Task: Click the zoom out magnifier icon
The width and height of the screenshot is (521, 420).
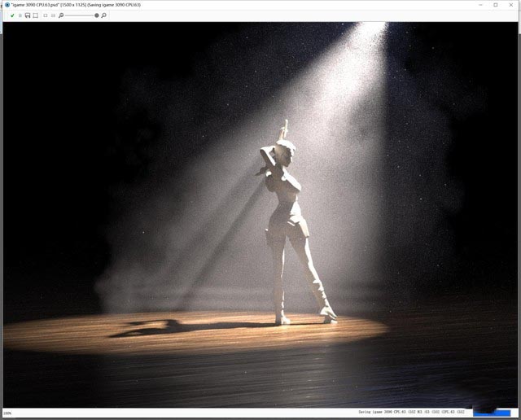Action: [x=62, y=15]
